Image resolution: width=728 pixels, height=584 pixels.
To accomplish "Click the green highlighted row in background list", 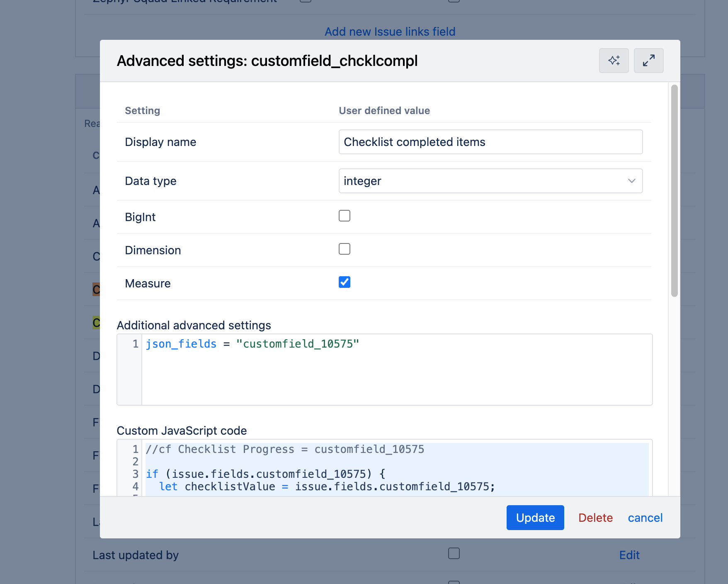I will 96,322.
